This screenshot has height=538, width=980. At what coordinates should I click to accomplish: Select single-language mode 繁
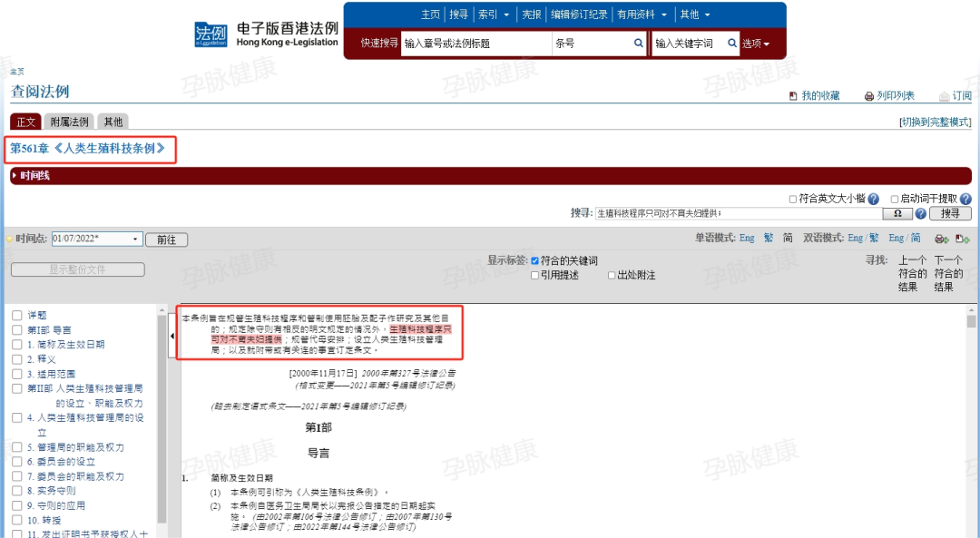[x=769, y=238]
